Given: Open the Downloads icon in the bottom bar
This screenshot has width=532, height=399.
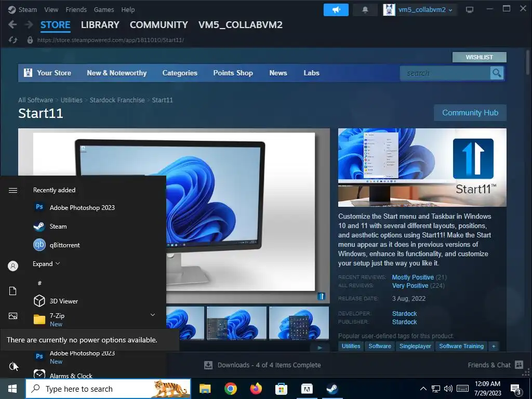Looking at the screenshot, I should coord(208,365).
